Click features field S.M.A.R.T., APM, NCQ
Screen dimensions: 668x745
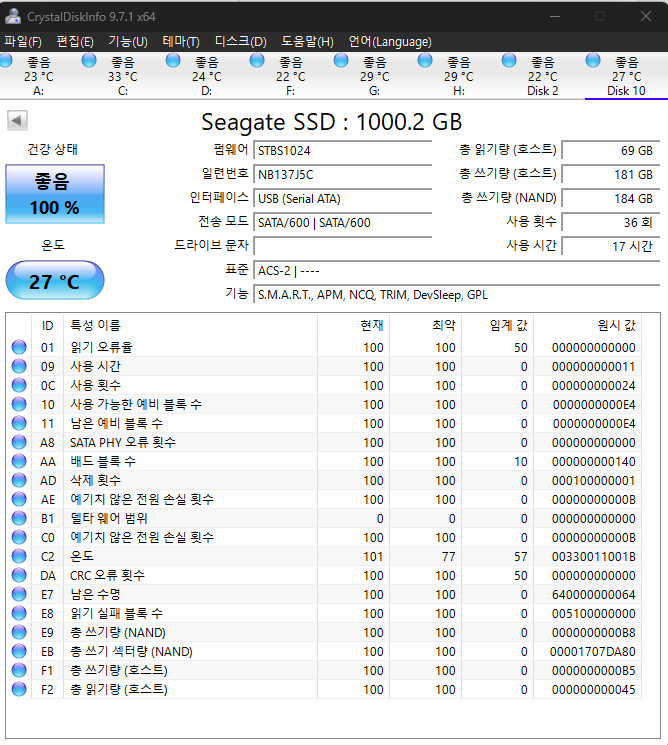tap(457, 295)
